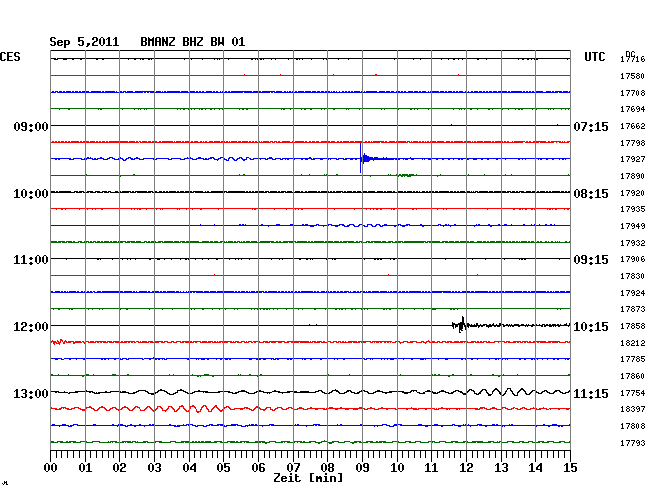Click the DC offset value '17860'
650x494 pixels.
[x=633, y=376]
